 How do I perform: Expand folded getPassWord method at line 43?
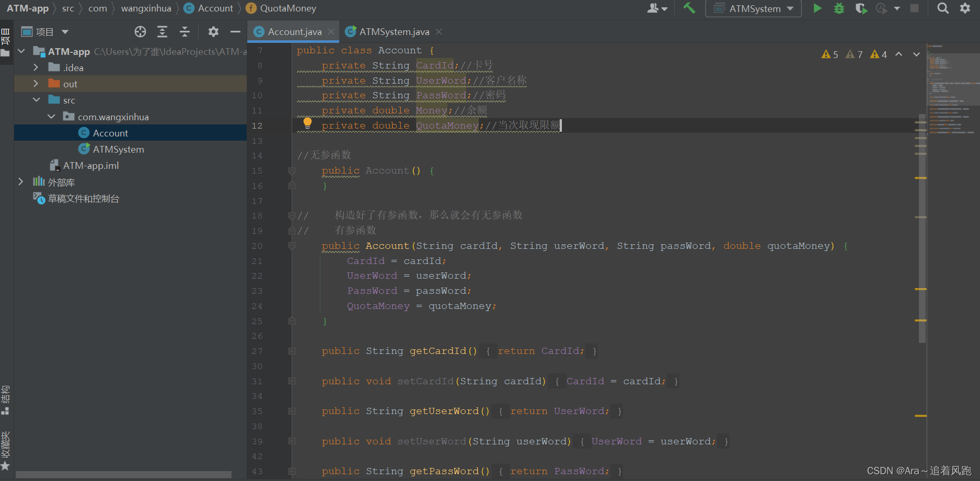point(292,472)
